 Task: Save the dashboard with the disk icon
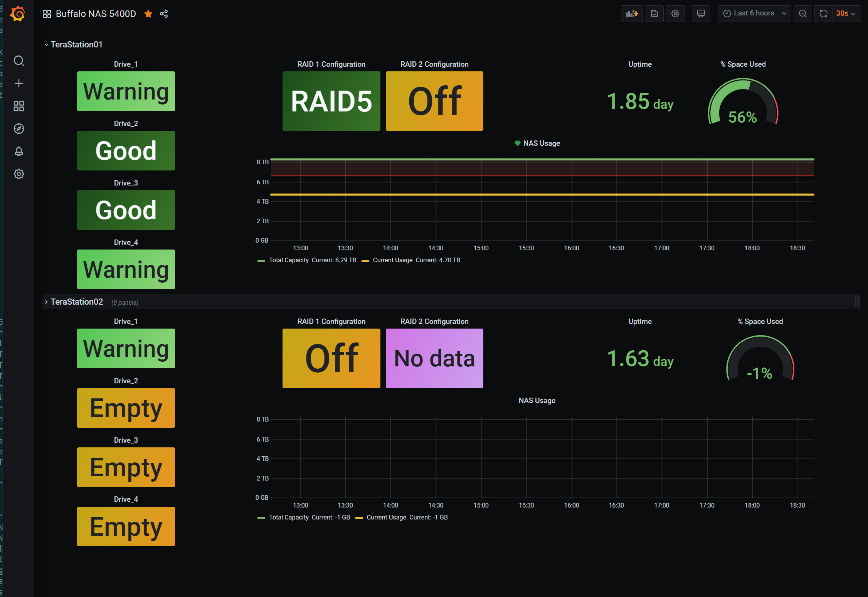coord(654,14)
